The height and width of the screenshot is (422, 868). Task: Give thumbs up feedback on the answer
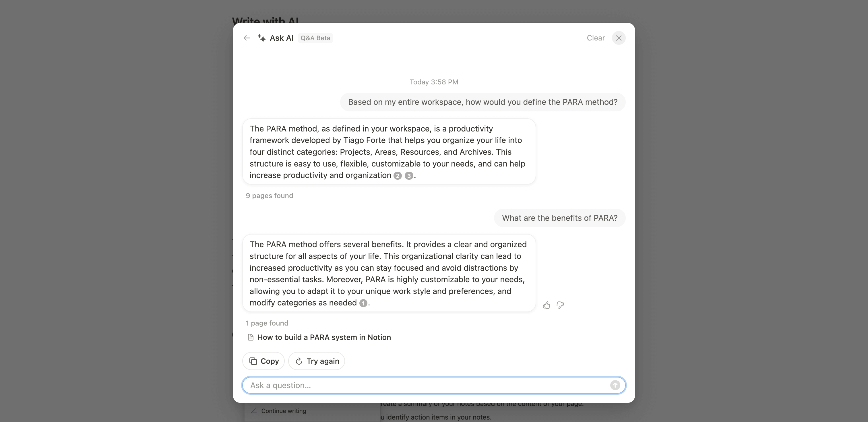click(x=547, y=305)
